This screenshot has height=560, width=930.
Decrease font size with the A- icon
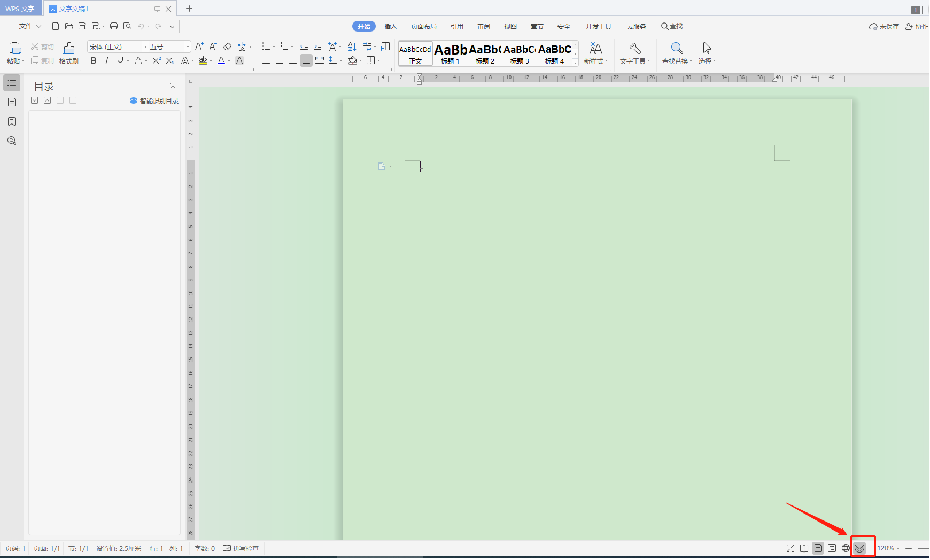point(213,46)
